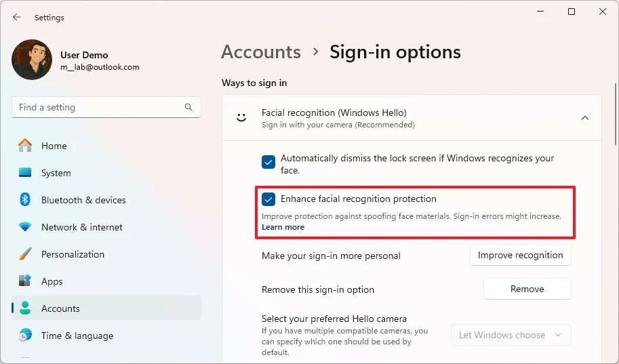Screen dimensions: 619x364
Task: Go to System settings
Action: (106, 173)
